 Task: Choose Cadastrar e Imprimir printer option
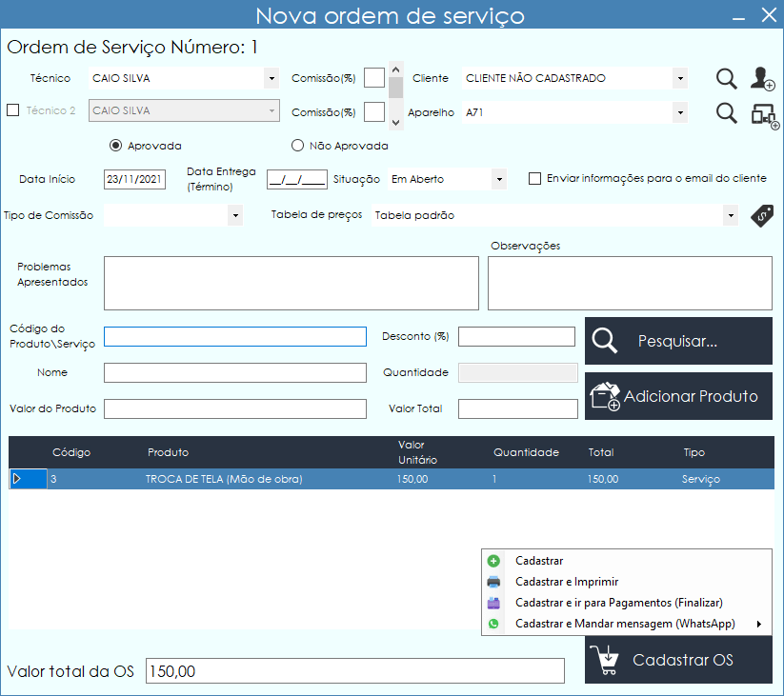566,582
